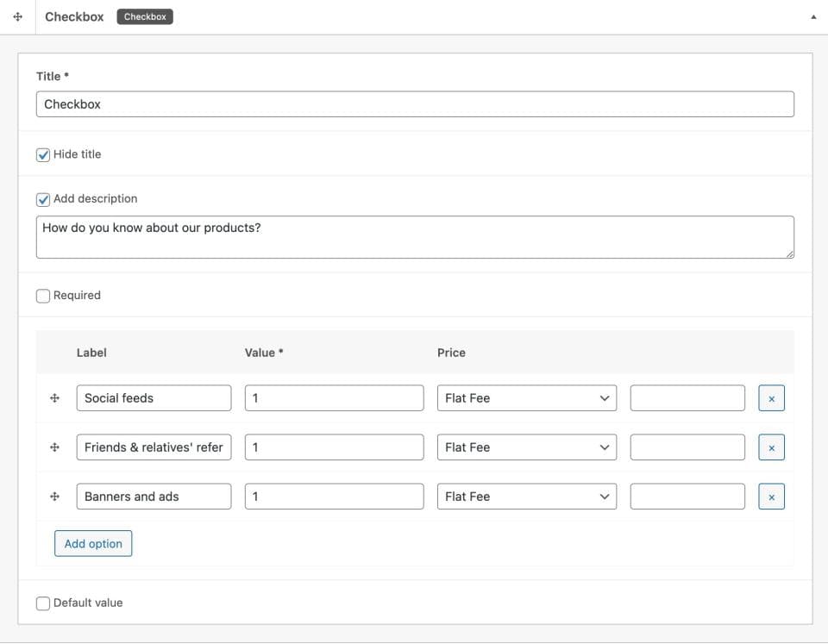
Task: Remove the Social feeds option with X
Action: [x=771, y=398]
